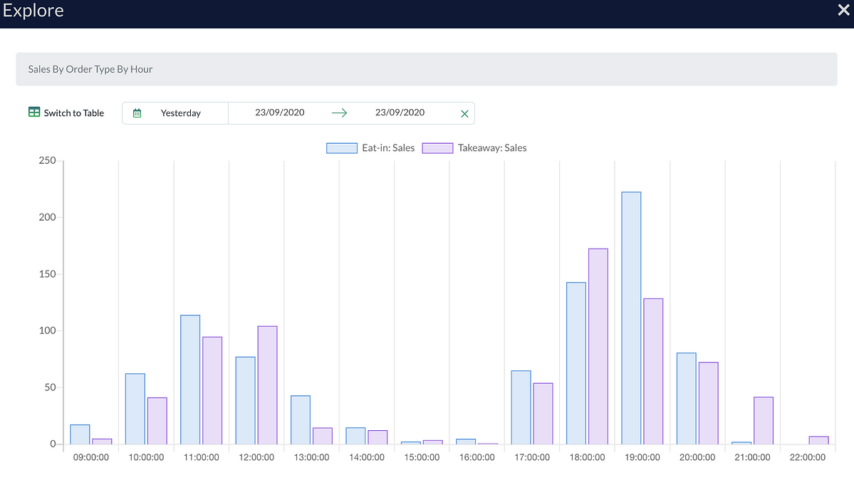Screen dimensions: 854x480
Task: Click the 250 y-axis value
Action: coord(47,160)
